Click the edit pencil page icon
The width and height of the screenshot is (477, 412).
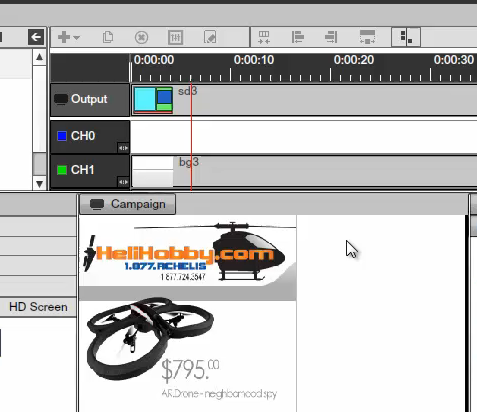point(210,37)
